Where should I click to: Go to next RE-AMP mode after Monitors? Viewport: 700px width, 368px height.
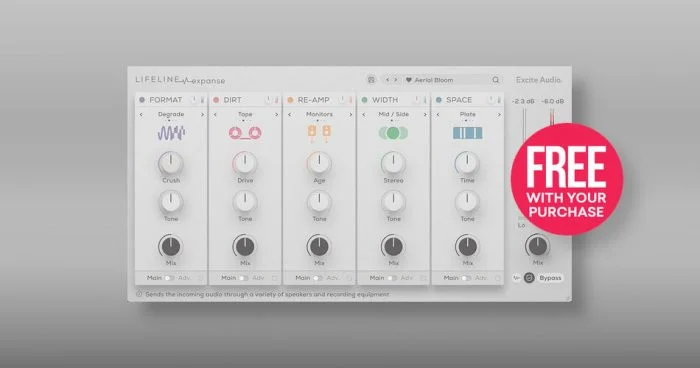coord(350,115)
